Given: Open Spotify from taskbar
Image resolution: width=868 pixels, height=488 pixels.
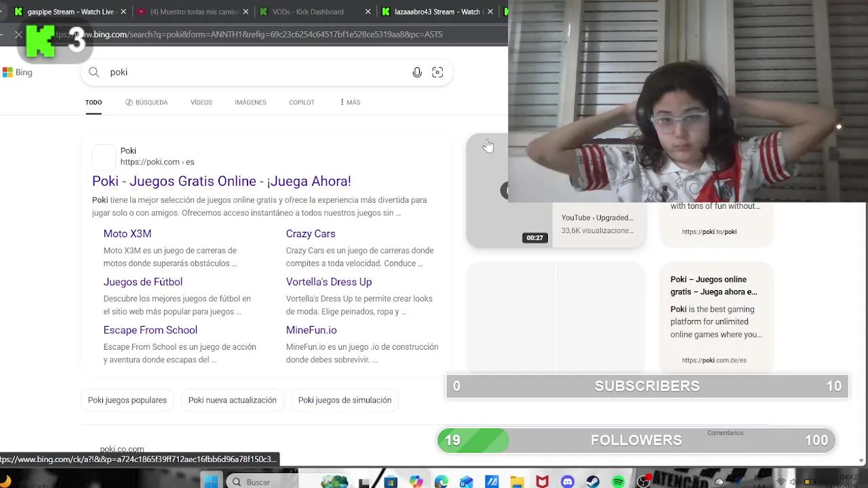Looking at the screenshot, I should coord(618,482).
